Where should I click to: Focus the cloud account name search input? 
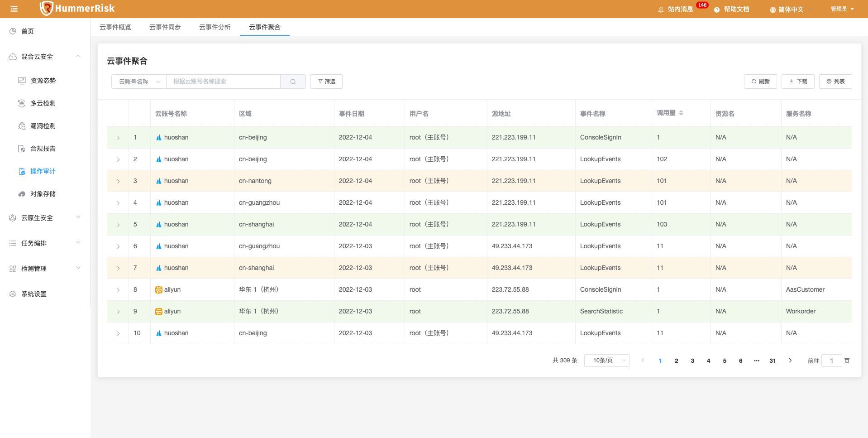click(223, 82)
